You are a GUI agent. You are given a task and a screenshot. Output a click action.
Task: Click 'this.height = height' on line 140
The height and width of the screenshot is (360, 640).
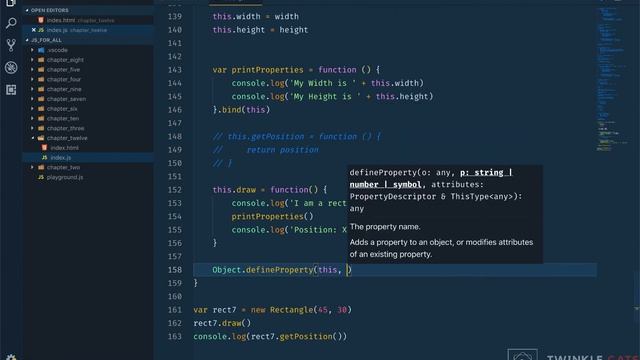coord(260,30)
